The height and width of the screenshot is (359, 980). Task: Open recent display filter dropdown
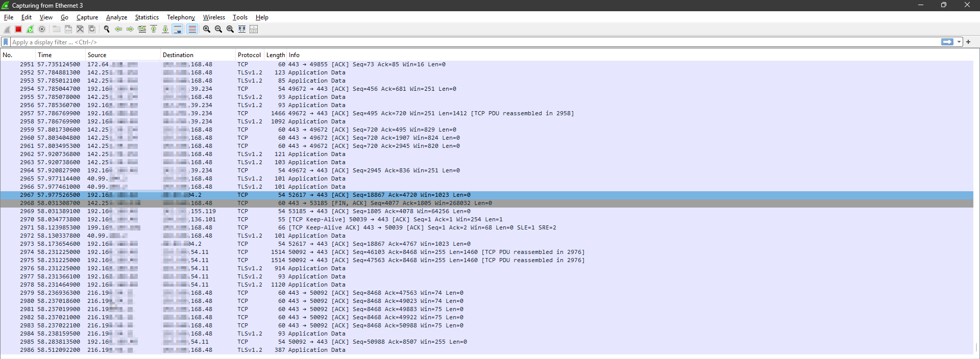959,42
